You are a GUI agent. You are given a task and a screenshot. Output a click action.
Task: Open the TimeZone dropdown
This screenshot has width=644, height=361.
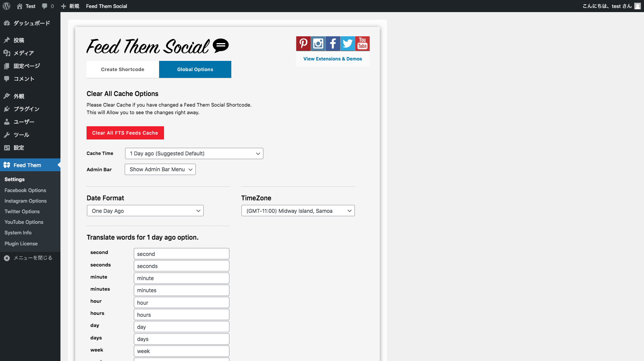[x=298, y=211]
